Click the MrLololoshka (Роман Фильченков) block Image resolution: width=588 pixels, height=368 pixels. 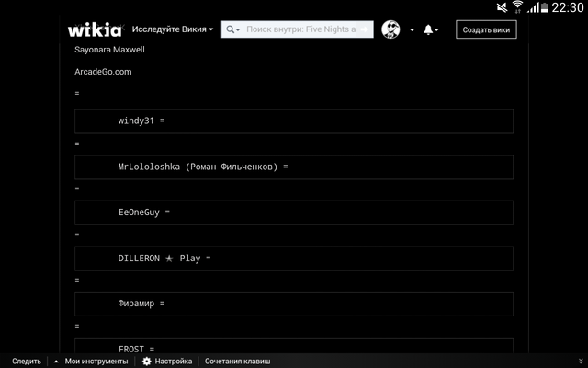click(x=294, y=167)
